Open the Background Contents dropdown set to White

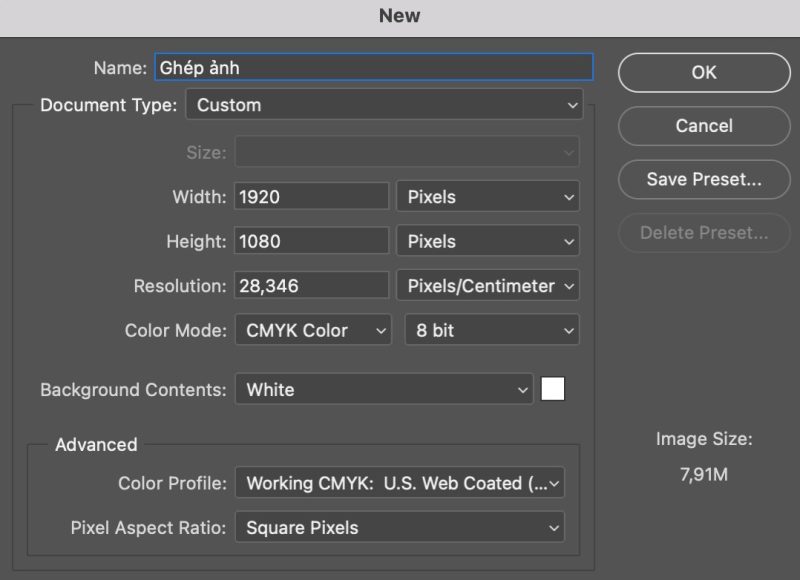[x=384, y=389]
